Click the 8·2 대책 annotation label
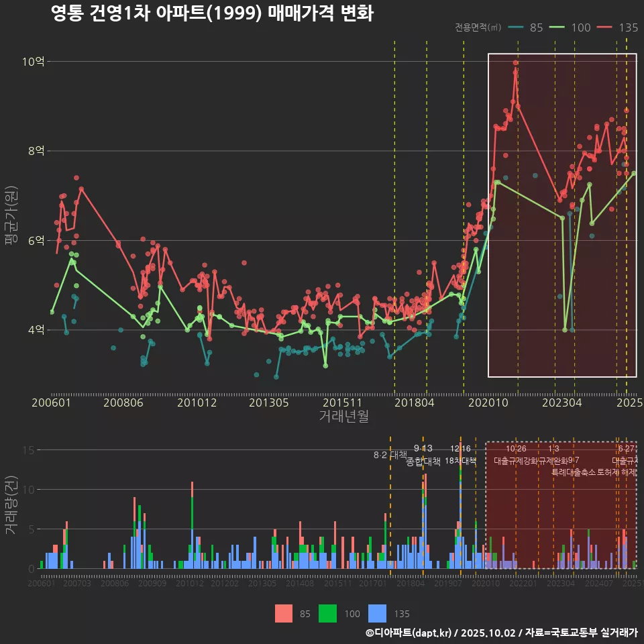Image resolution: width=644 pixels, height=644 pixels. [x=390, y=455]
